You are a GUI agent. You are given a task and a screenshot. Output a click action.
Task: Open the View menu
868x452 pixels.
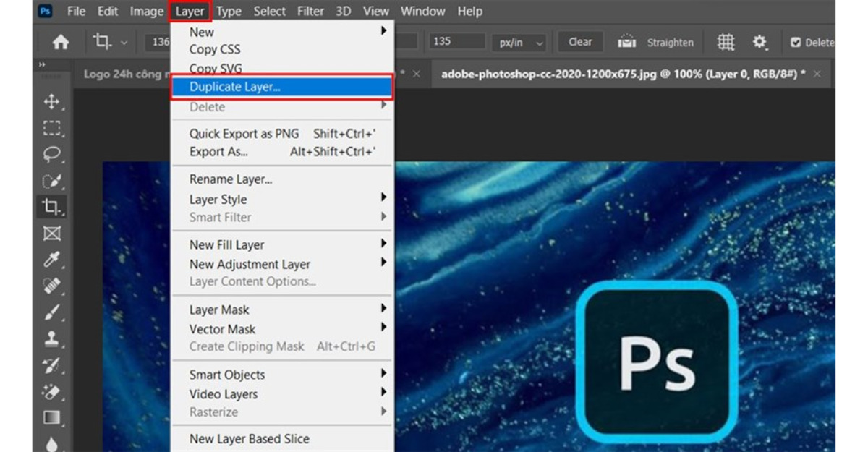click(376, 12)
